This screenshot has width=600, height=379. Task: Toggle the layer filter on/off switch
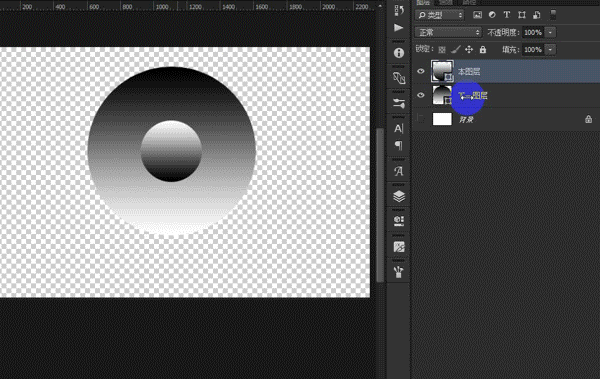[553, 15]
